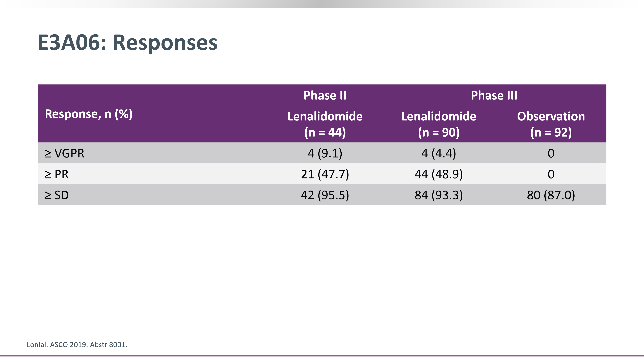Click the Observation 0 value in PR row
Screen dimensions: 644x362
(551, 174)
